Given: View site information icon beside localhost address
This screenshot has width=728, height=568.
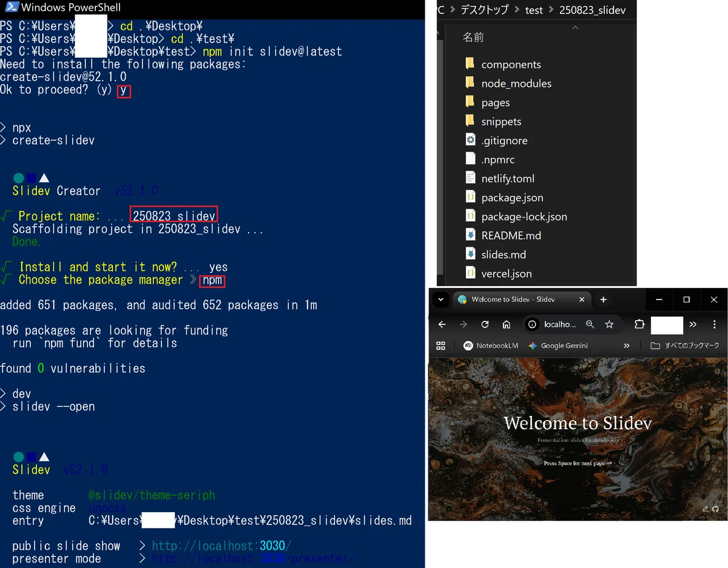Looking at the screenshot, I should coord(532,325).
